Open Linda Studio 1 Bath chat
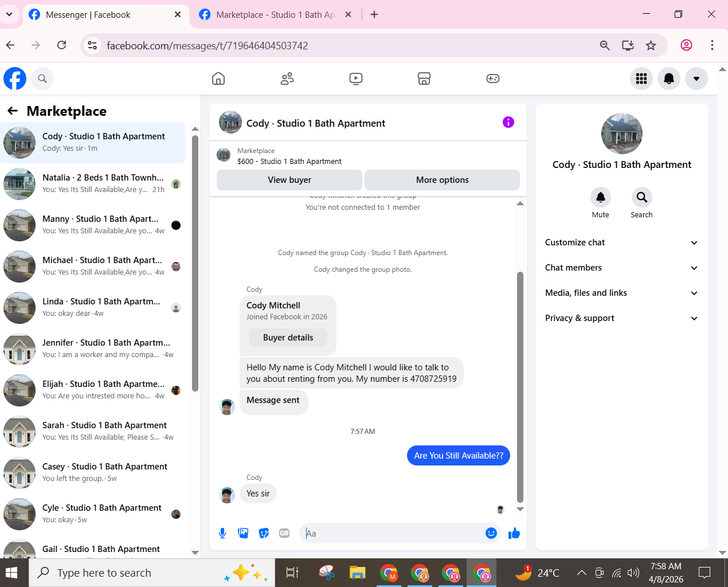The width and height of the screenshot is (728, 587). tap(93, 308)
